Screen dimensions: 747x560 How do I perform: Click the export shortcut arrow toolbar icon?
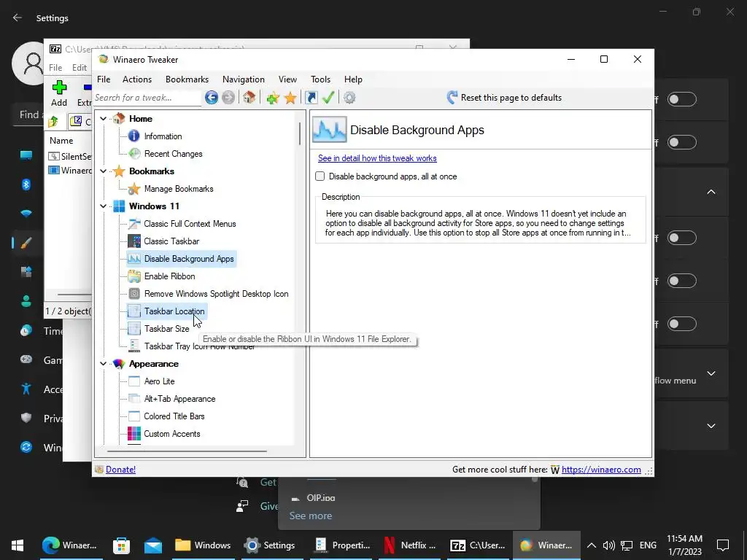point(311,98)
